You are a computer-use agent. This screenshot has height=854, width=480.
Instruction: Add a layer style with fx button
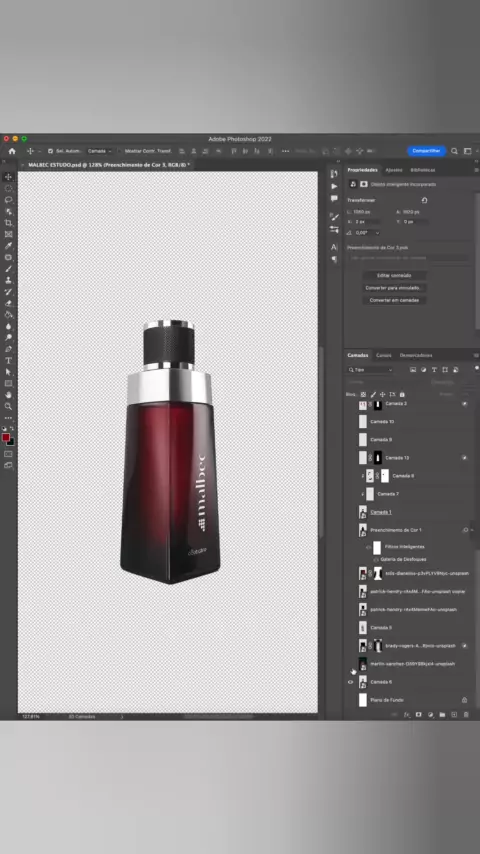pyautogui.click(x=407, y=715)
